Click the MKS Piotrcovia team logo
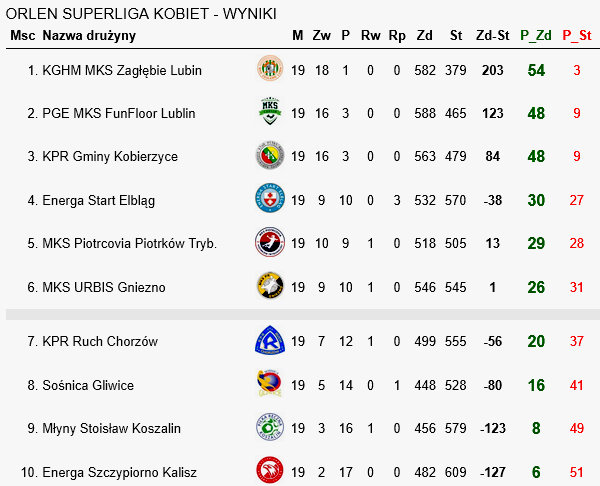The image size is (600, 486). [x=270, y=243]
